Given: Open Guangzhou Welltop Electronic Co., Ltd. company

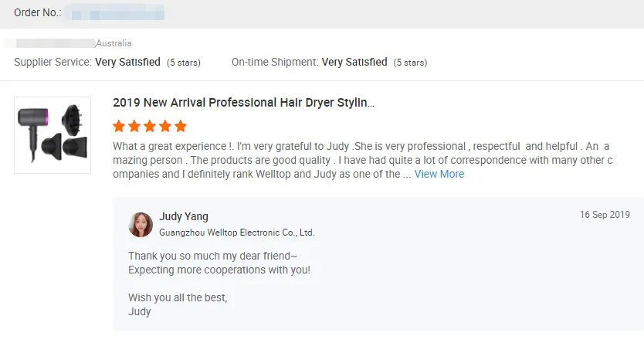Looking at the screenshot, I should (237, 232).
